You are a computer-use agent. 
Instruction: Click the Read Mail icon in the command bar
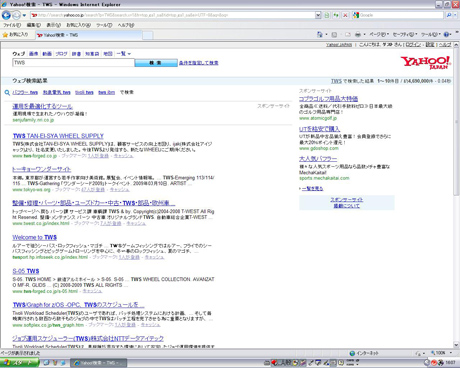point(348,34)
